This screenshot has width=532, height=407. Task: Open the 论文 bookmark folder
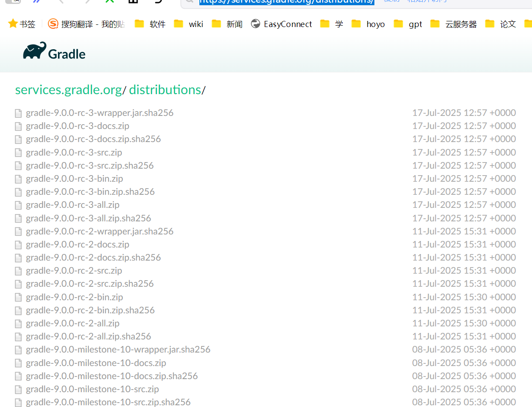[501, 24]
